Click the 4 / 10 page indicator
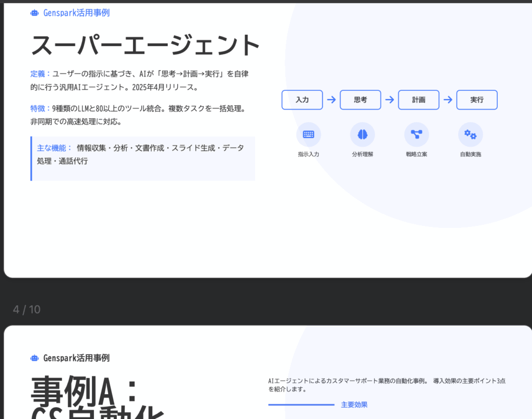Viewport: 532px width, 419px height. click(x=26, y=309)
